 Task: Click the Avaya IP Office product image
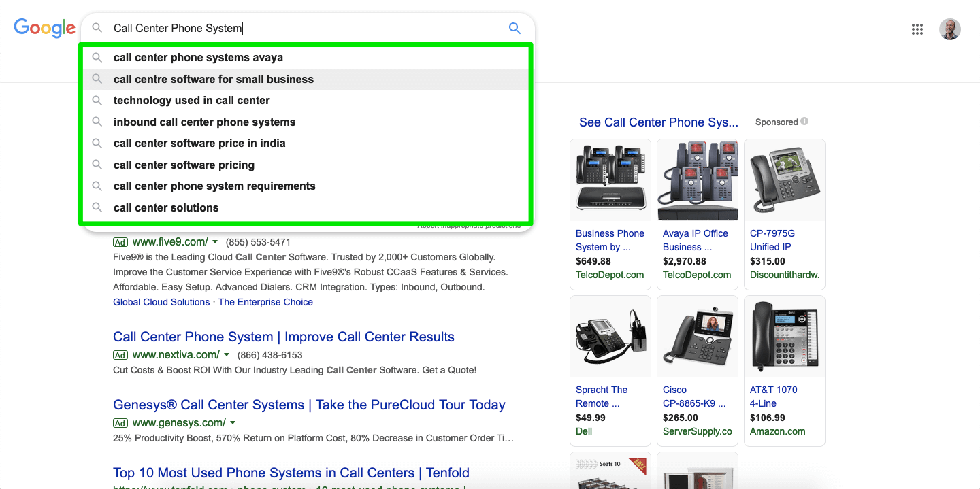click(x=697, y=180)
